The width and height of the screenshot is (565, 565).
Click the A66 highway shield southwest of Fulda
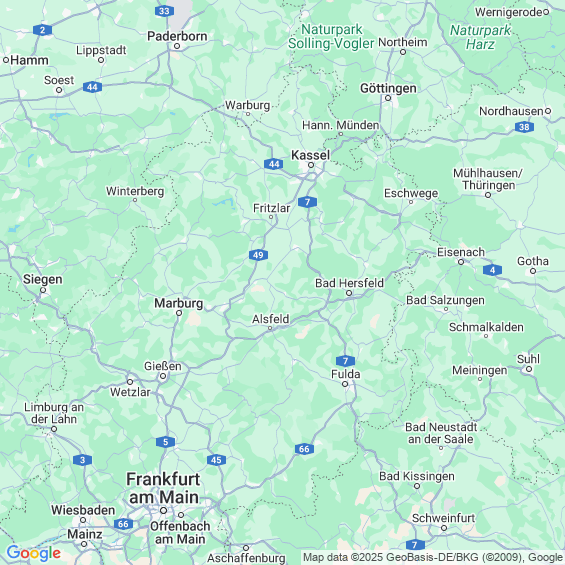[304, 449]
